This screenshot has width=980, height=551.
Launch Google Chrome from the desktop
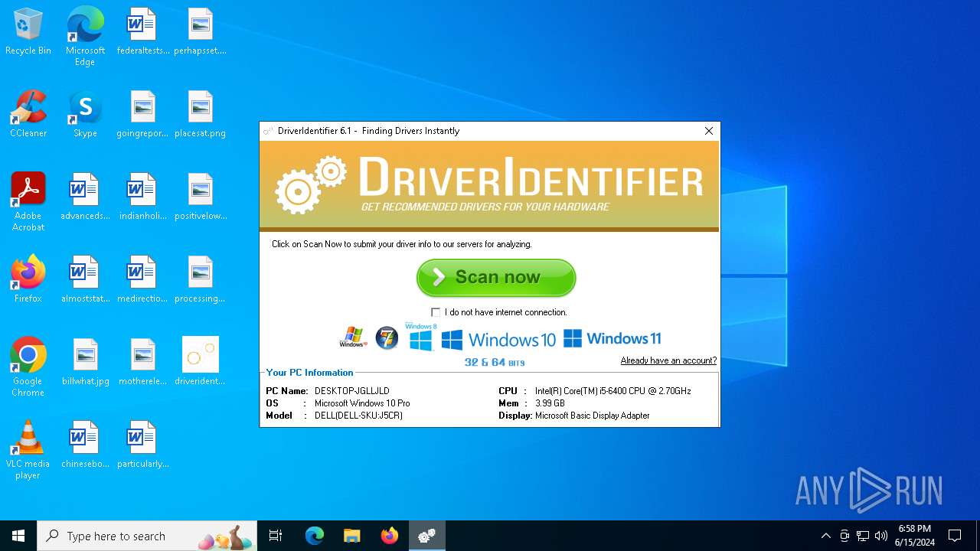[x=28, y=367]
